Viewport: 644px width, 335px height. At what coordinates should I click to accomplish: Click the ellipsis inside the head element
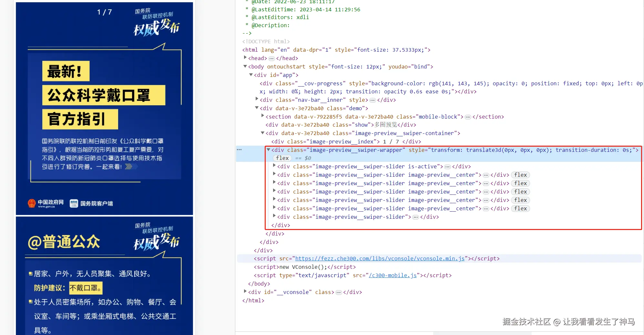click(x=271, y=58)
